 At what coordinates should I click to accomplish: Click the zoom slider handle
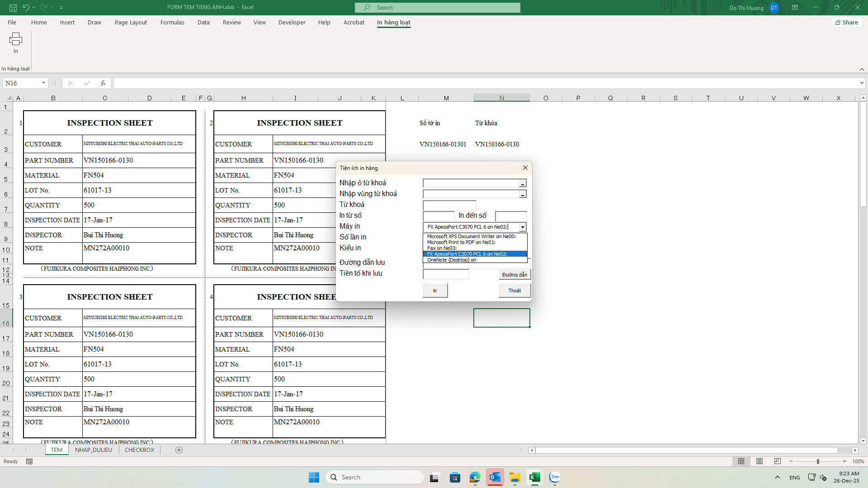pyautogui.click(x=818, y=461)
